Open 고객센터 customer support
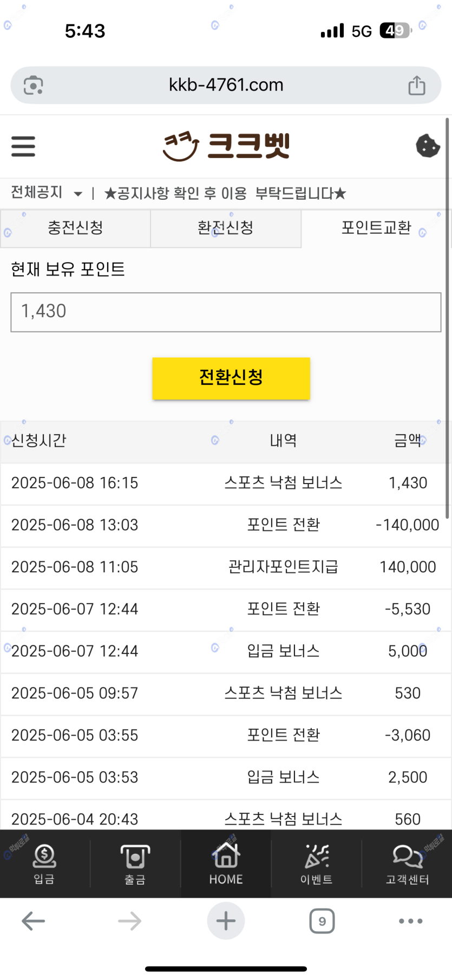This screenshot has height=980, width=452. (407, 864)
